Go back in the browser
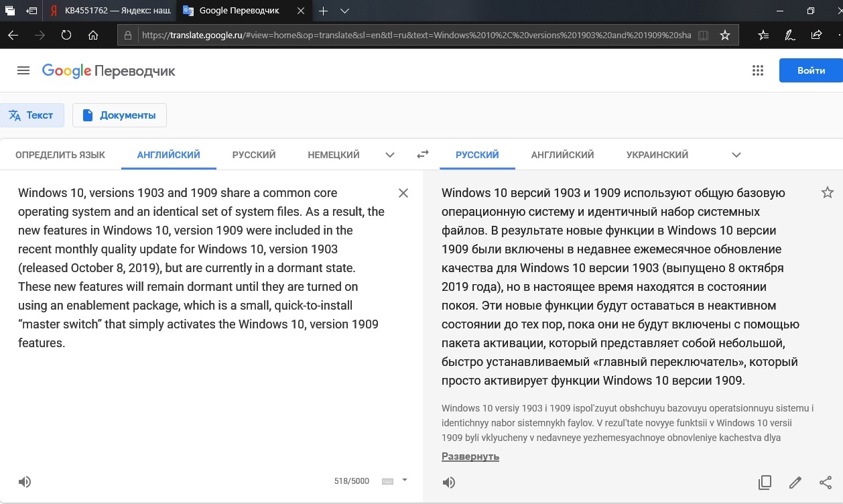 click(x=13, y=35)
